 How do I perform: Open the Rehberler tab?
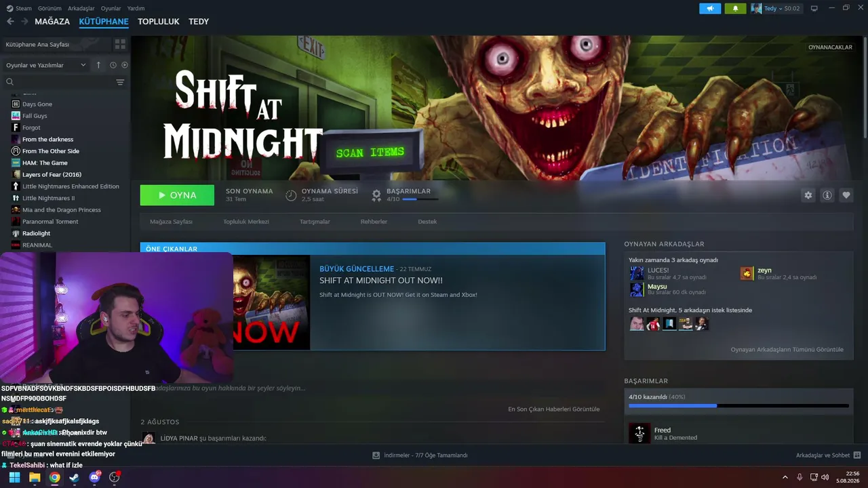click(374, 222)
